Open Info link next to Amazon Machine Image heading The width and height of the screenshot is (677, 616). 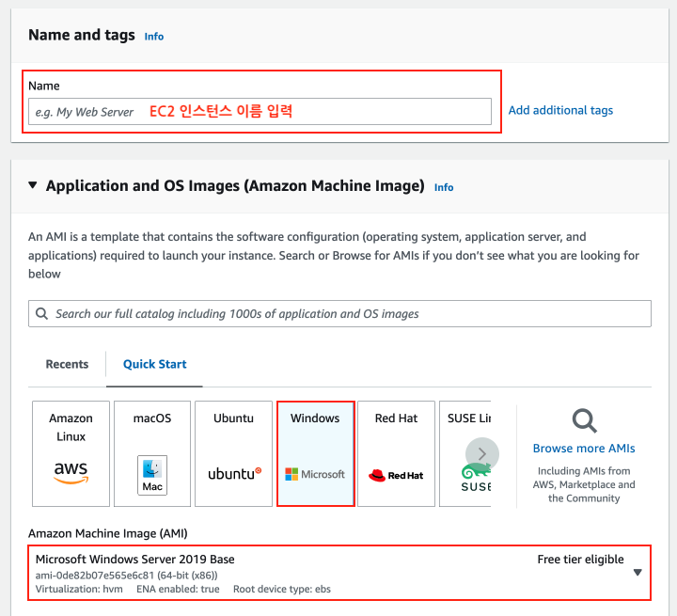point(444,187)
